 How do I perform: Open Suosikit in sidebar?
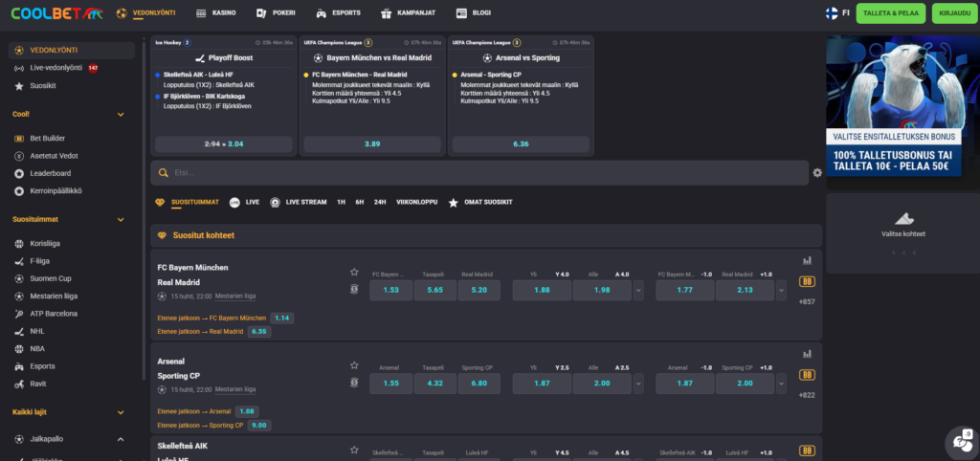click(43, 85)
